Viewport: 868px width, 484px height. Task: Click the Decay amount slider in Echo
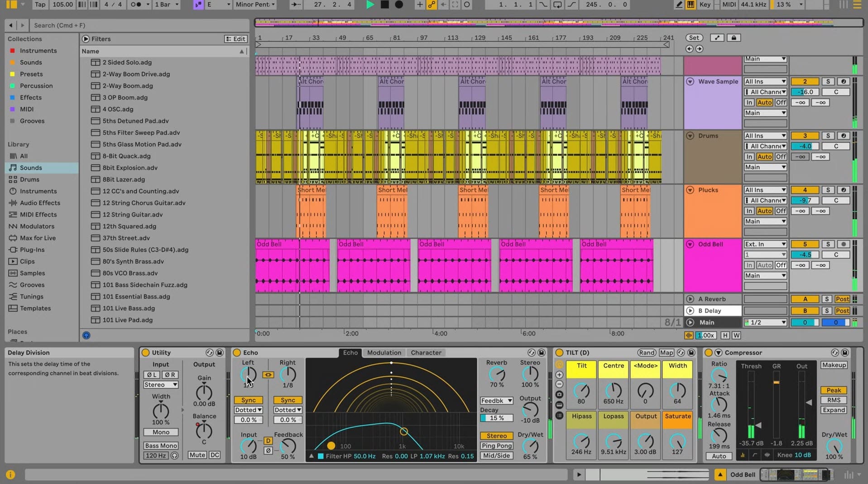(x=496, y=418)
